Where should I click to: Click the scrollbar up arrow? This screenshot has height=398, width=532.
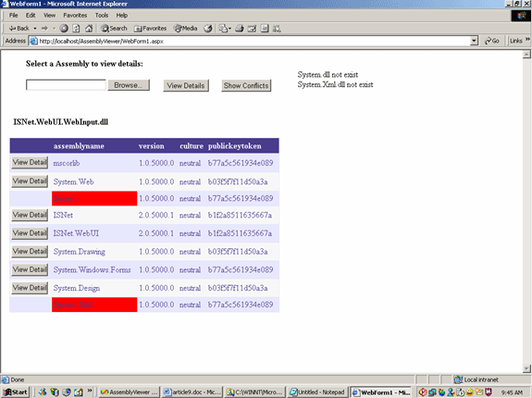tap(526, 55)
